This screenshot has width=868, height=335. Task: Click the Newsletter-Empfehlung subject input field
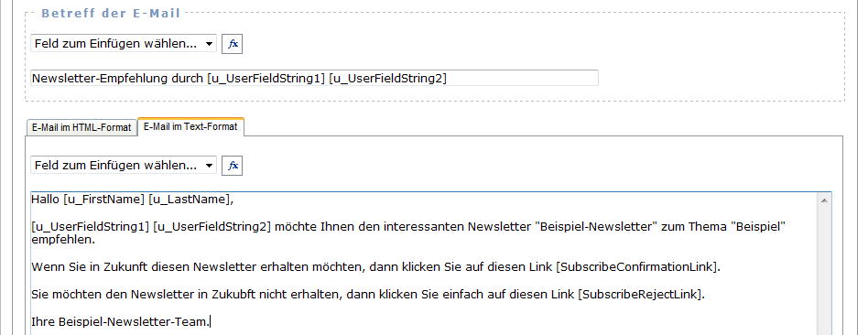pyautogui.click(x=314, y=78)
